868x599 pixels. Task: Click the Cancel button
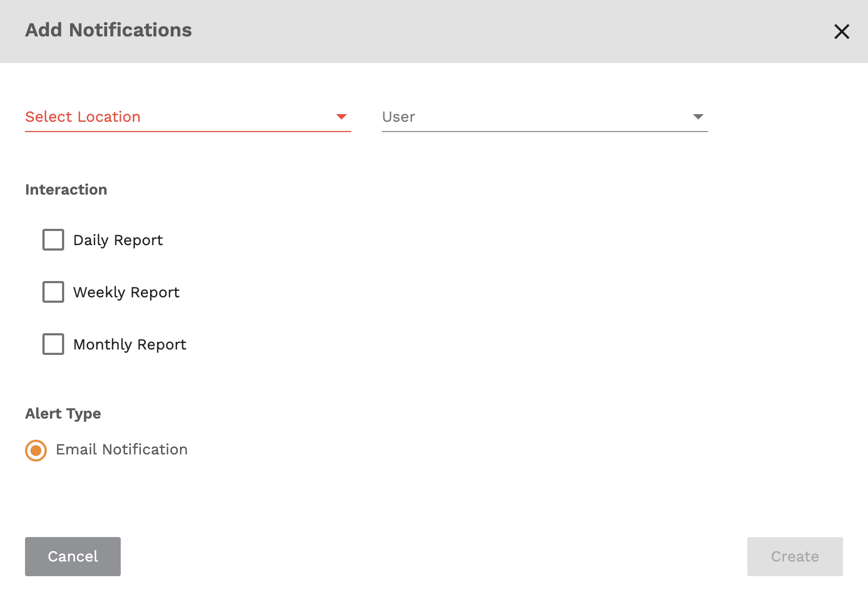[x=73, y=557]
